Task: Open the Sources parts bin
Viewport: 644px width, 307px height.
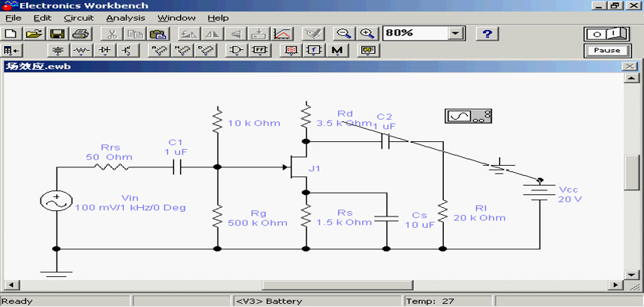Action: (59, 51)
